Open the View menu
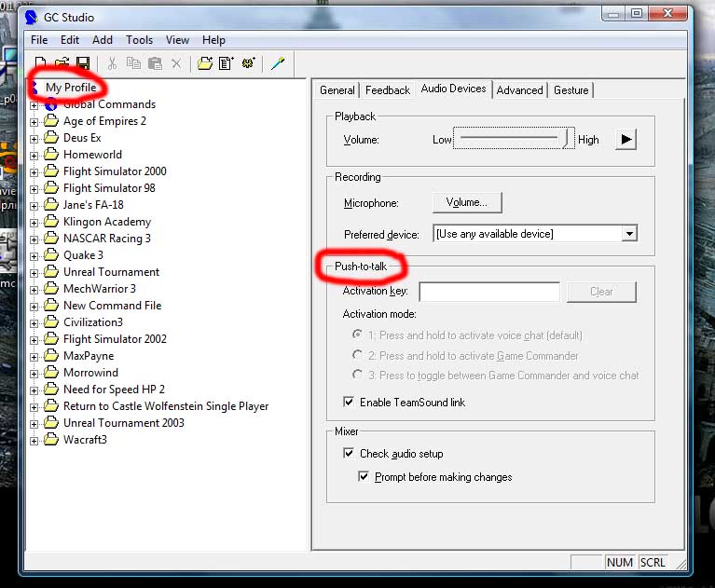715x588 pixels. 177,40
